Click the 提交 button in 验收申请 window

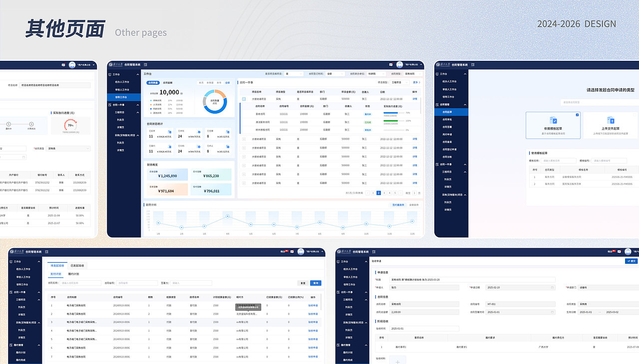(x=631, y=261)
